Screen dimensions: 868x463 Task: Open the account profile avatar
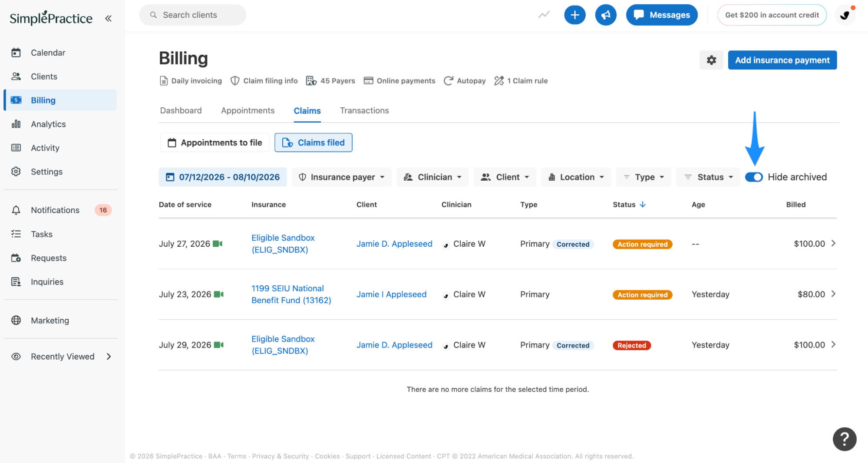click(845, 15)
